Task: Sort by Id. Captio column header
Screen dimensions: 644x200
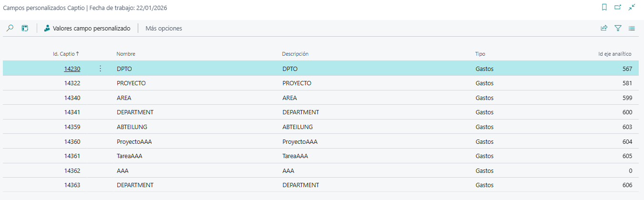Action: click(x=65, y=54)
